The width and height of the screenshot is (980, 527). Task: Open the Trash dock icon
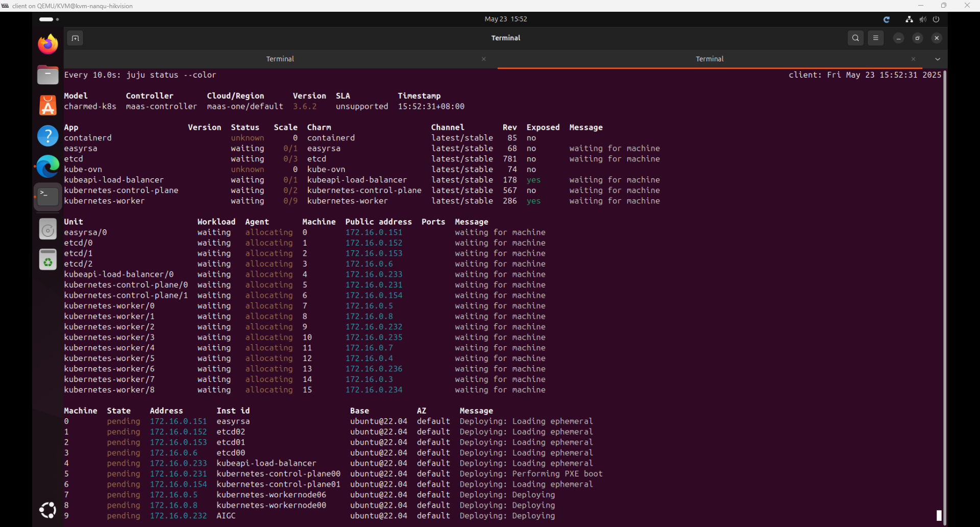pyautogui.click(x=48, y=260)
